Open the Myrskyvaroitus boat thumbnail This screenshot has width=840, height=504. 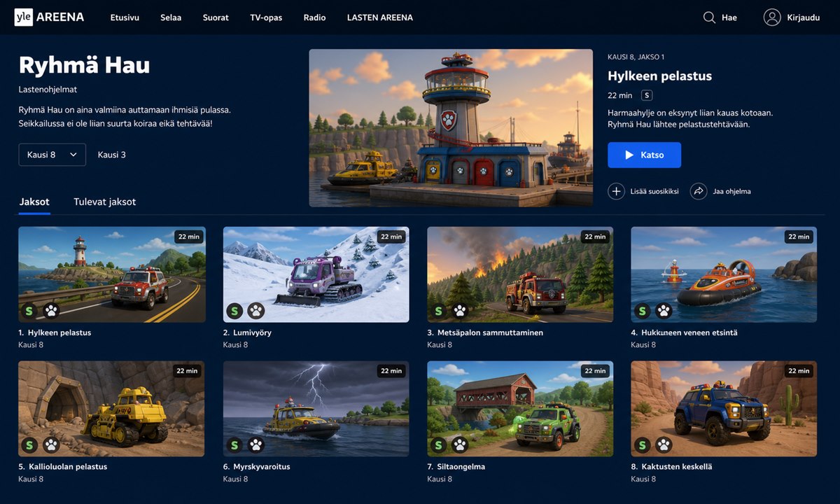pyautogui.click(x=316, y=409)
